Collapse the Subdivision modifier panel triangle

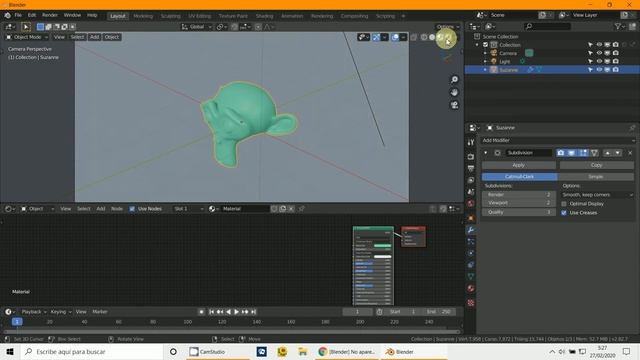(486, 153)
